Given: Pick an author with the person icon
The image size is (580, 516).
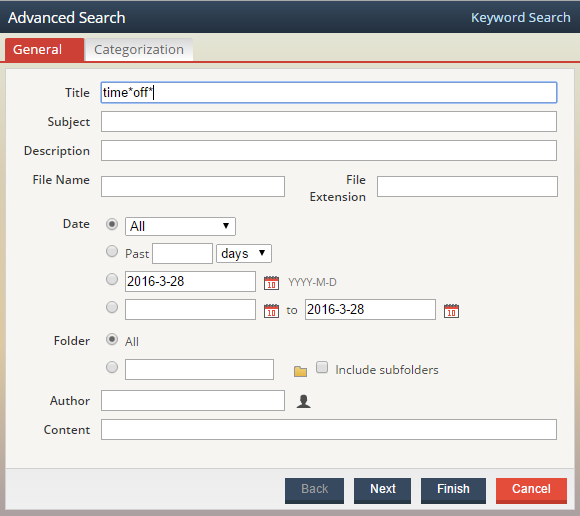Looking at the screenshot, I should (x=304, y=401).
